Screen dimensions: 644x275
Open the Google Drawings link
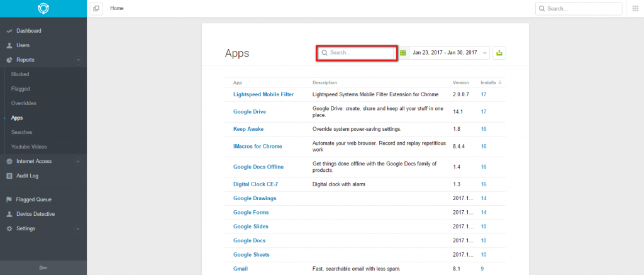255,198
